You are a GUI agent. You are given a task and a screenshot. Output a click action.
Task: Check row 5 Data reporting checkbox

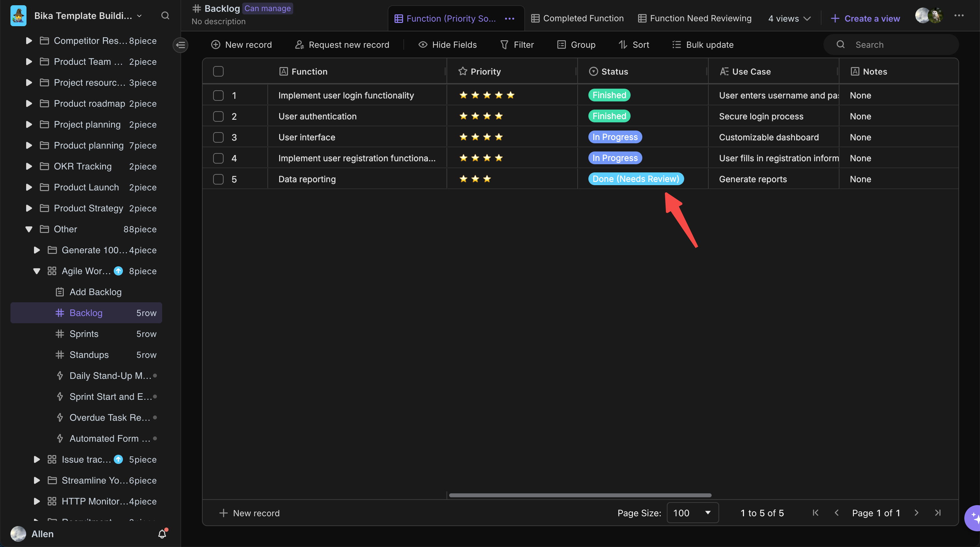[x=218, y=179]
